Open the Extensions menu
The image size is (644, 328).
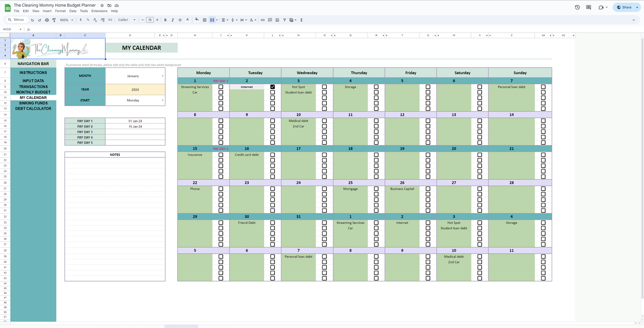pos(99,11)
